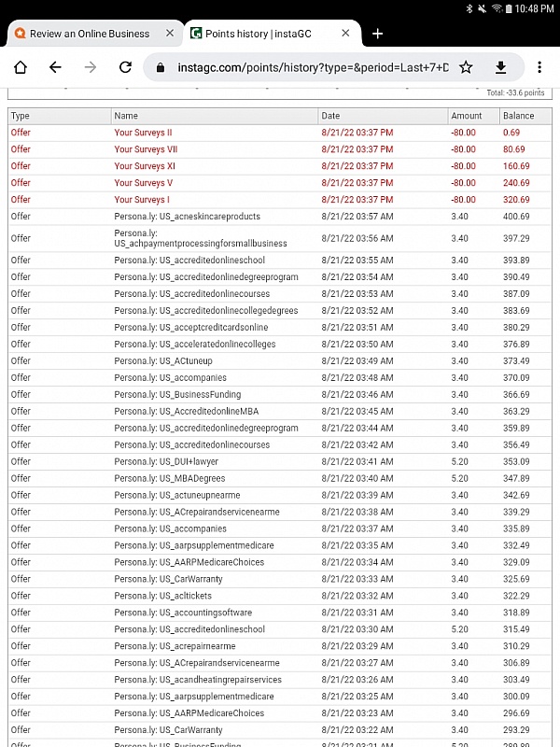This screenshot has height=747, width=560.
Task: Close the Points history instaGC tab
Action: coord(345,34)
